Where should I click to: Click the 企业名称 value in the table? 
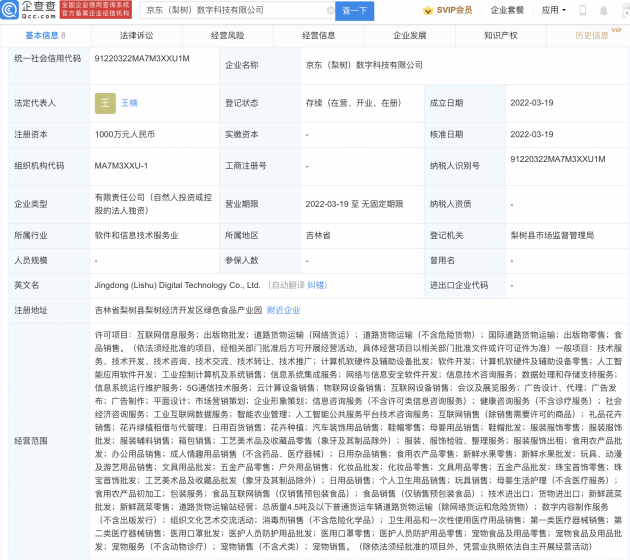(x=364, y=65)
